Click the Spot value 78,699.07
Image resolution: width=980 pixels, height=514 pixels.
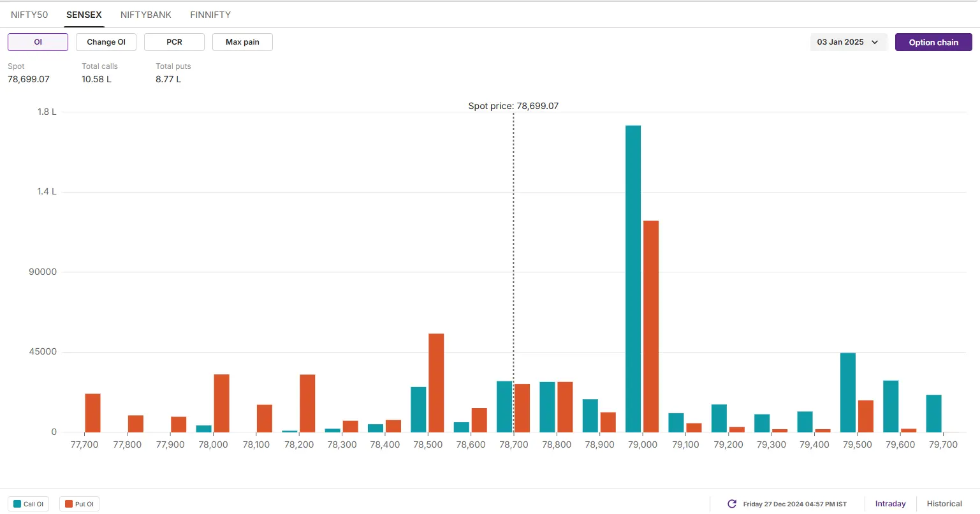tap(29, 79)
